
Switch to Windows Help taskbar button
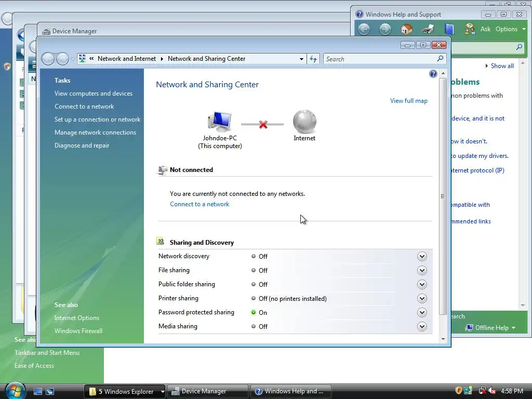click(x=290, y=392)
